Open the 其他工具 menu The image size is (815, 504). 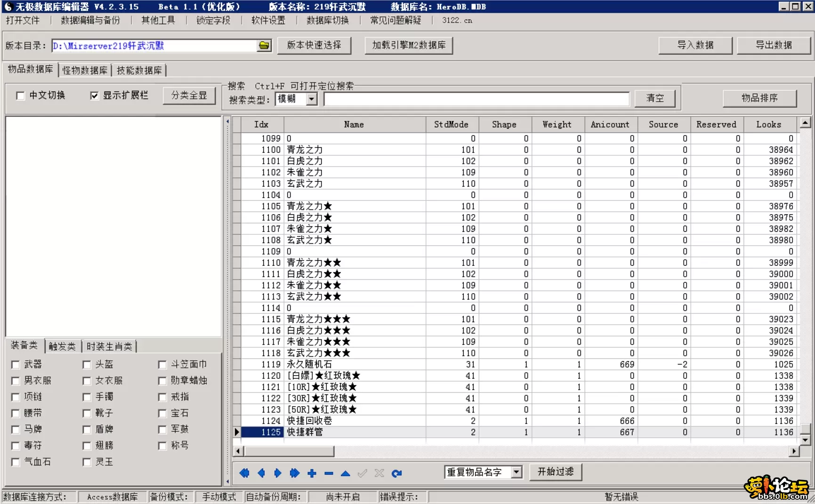pos(158,20)
